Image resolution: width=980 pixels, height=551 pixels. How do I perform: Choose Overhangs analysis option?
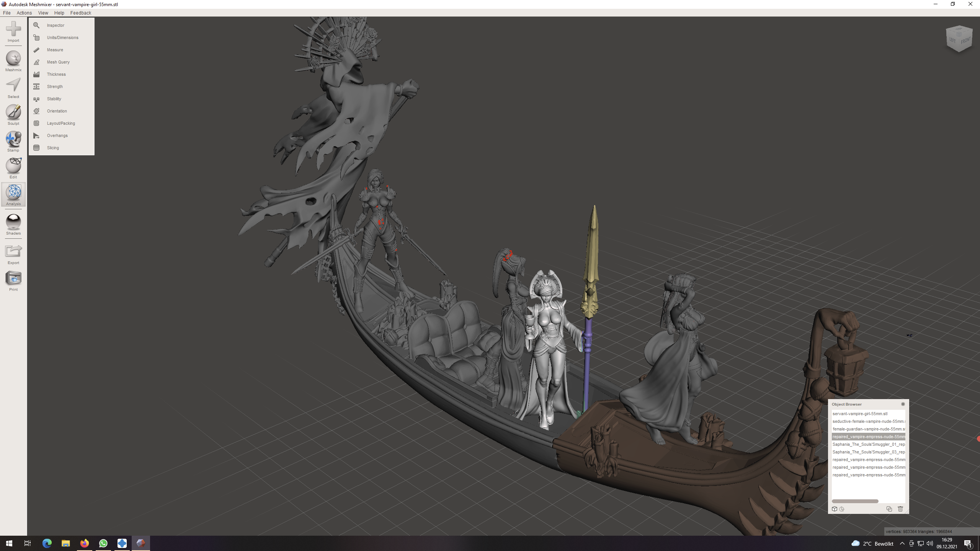point(57,135)
